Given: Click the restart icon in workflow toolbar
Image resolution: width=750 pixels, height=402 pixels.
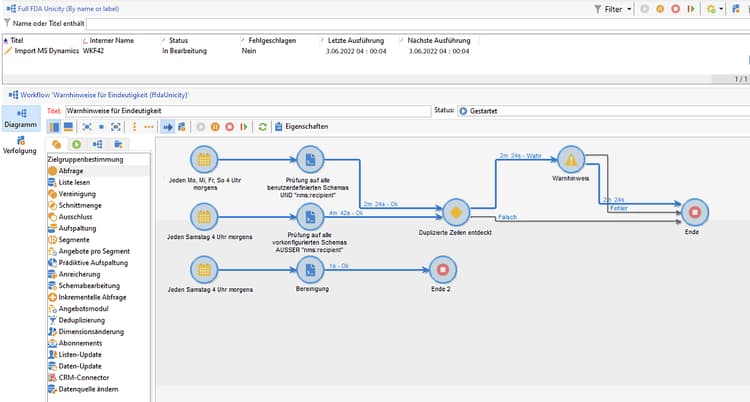Looking at the screenshot, I should (244, 127).
